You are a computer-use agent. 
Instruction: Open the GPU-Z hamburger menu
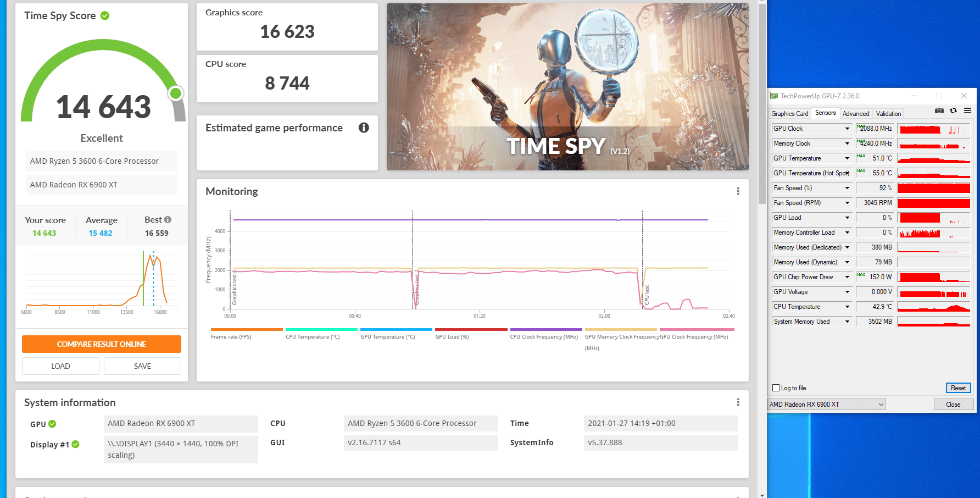pos(967,111)
